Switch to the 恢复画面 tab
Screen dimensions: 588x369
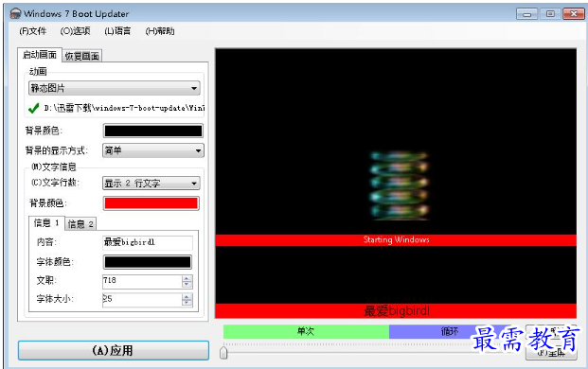point(81,56)
